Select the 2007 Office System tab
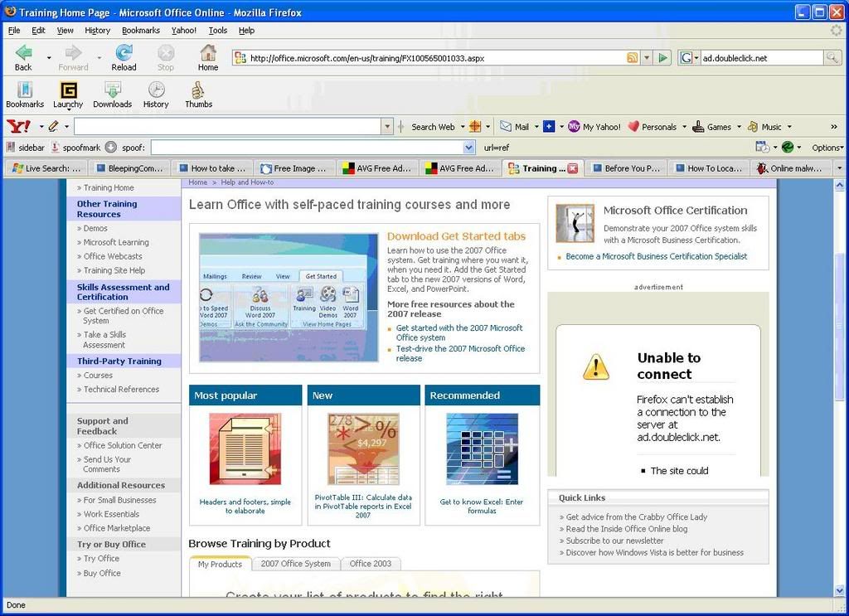Image resolution: width=849 pixels, height=616 pixels. pyautogui.click(x=296, y=564)
